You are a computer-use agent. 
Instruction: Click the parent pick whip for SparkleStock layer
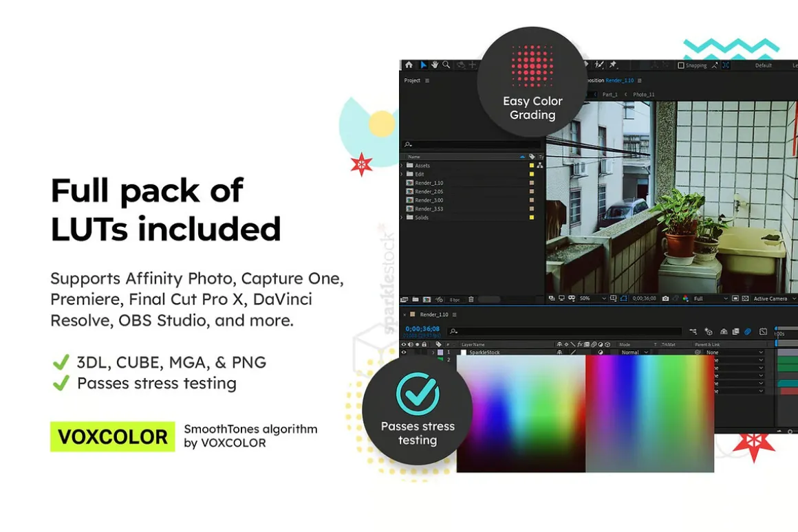pos(698,352)
